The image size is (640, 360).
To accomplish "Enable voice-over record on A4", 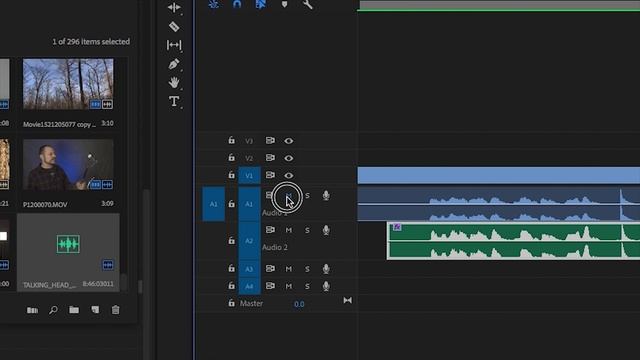I will 326,286.
